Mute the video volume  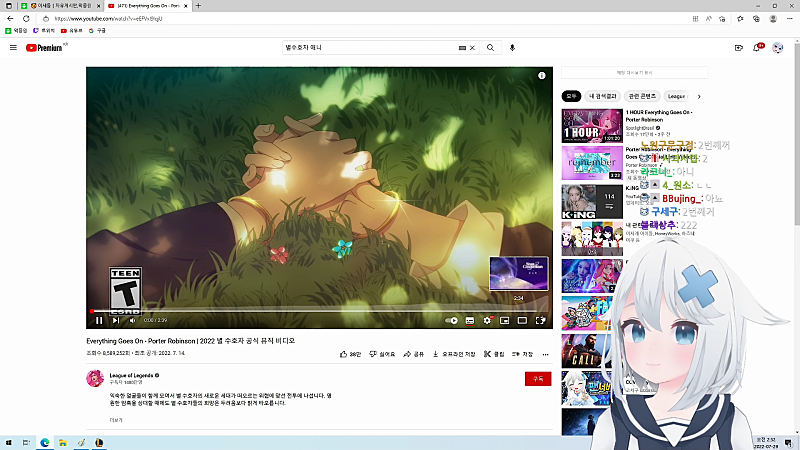coord(133,320)
